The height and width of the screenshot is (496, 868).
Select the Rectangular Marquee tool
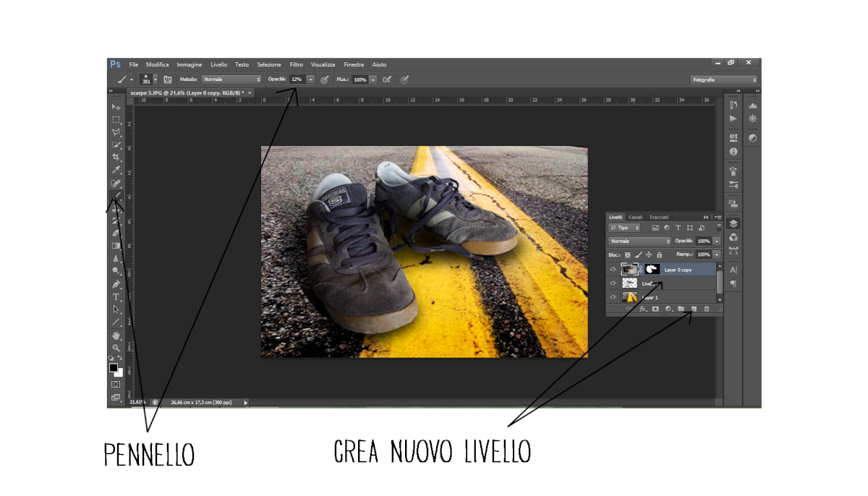116,120
